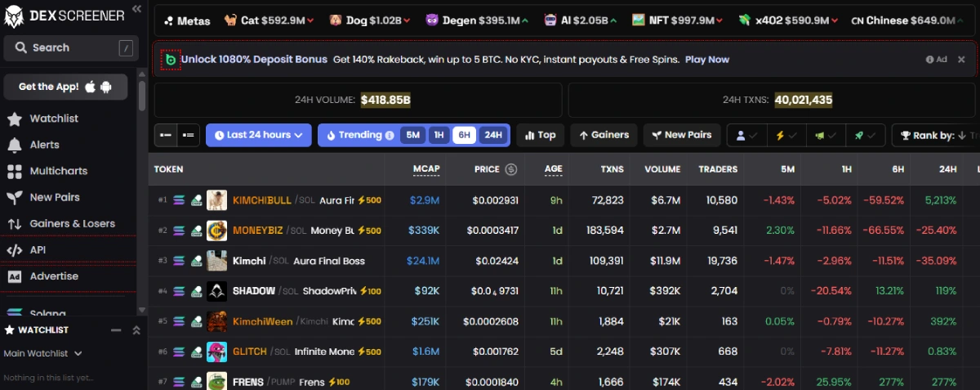Image resolution: width=980 pixels, height=390 pixels.
Task: Click the Metas label in top bar
Action: 187,20
